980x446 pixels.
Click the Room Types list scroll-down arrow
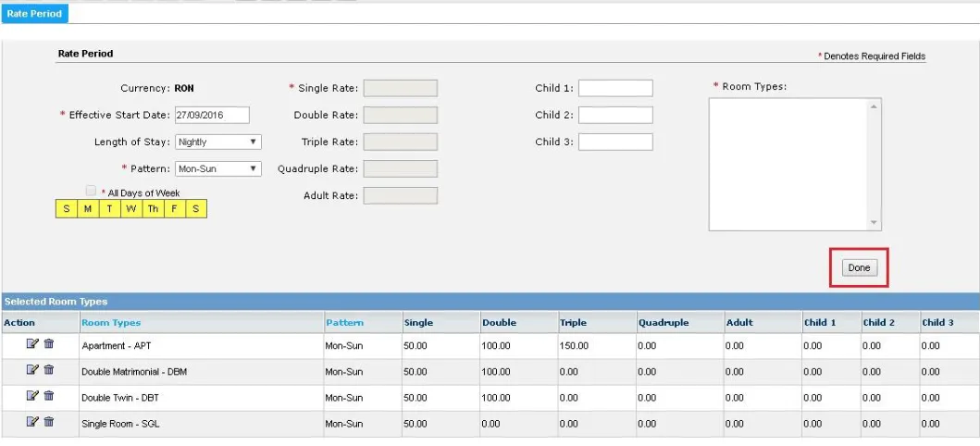[x=874, y=222]
